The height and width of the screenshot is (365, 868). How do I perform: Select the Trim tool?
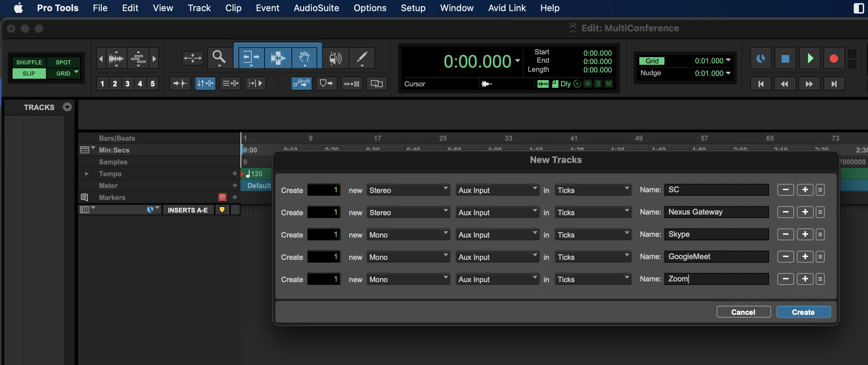[x=251, y=58]
